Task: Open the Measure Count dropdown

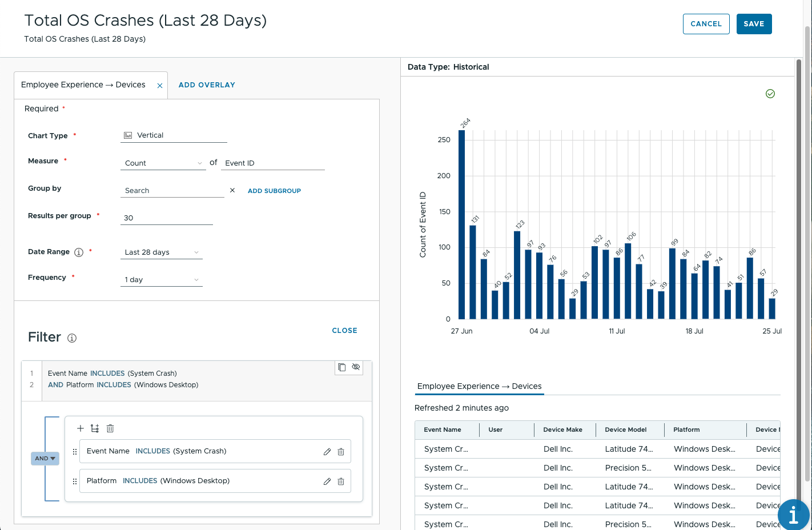Action: pos(163,163)
